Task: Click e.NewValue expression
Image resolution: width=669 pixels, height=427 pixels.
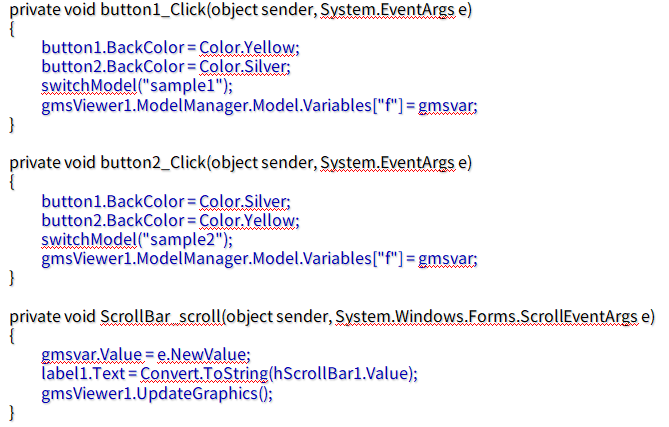Action: (201, 354)
